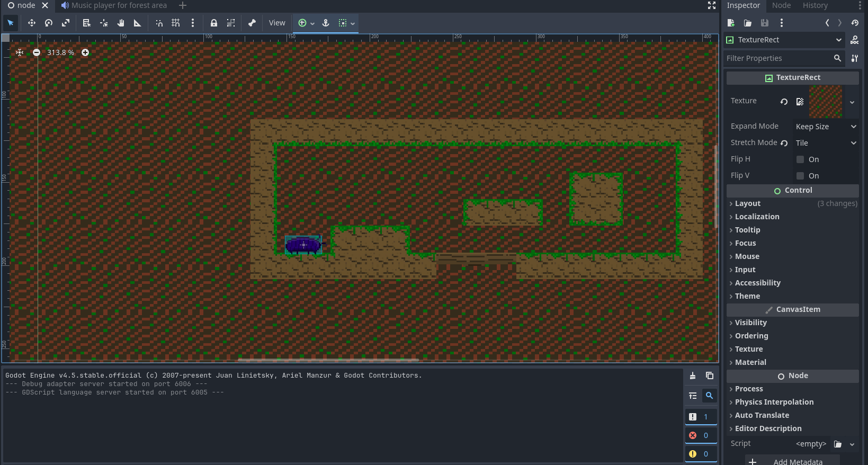Open add-node dropdown in canvas toolbar
Viewport: 868px width, 465px height.
pos(306,23)
